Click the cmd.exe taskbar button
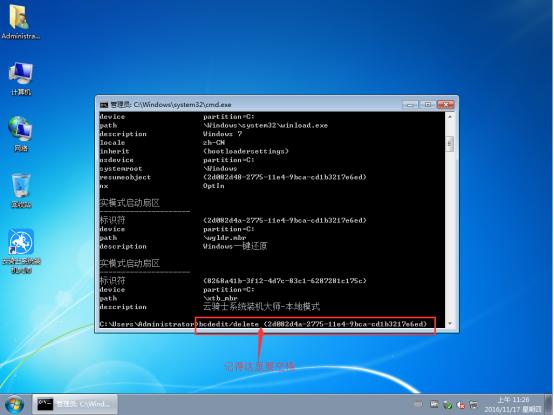Image resolution: width=554 pixels, height=415 pixels. pyautogui.click(x=75, y=404)
